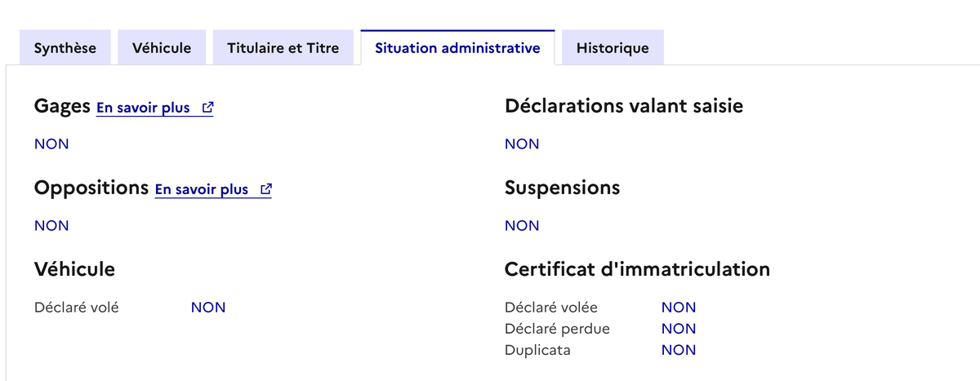Click the external-link icon beside Gages
The image size is (980, 381).
tap(207, 108)
